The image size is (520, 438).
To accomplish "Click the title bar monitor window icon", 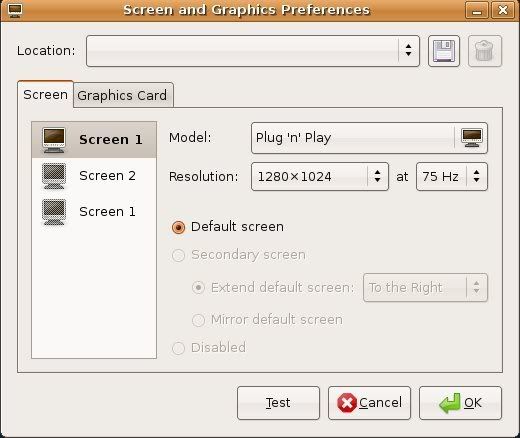I will (15, 10).
